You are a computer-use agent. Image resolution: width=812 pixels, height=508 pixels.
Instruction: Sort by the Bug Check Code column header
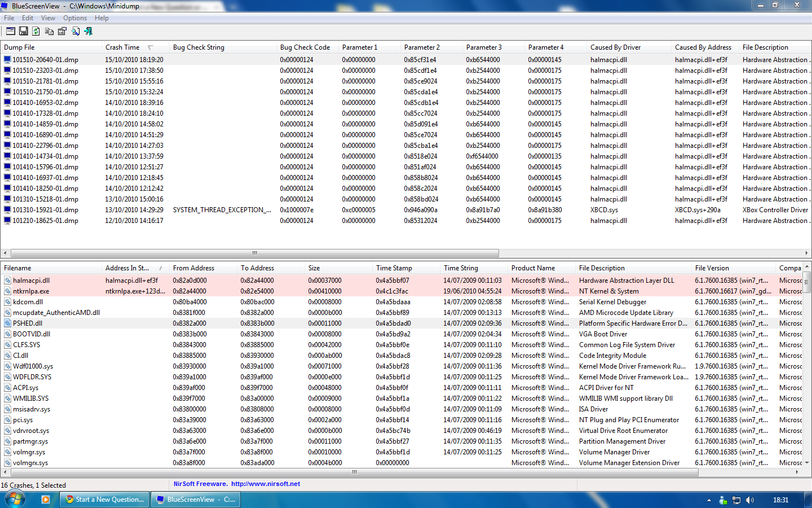(307, 47)
